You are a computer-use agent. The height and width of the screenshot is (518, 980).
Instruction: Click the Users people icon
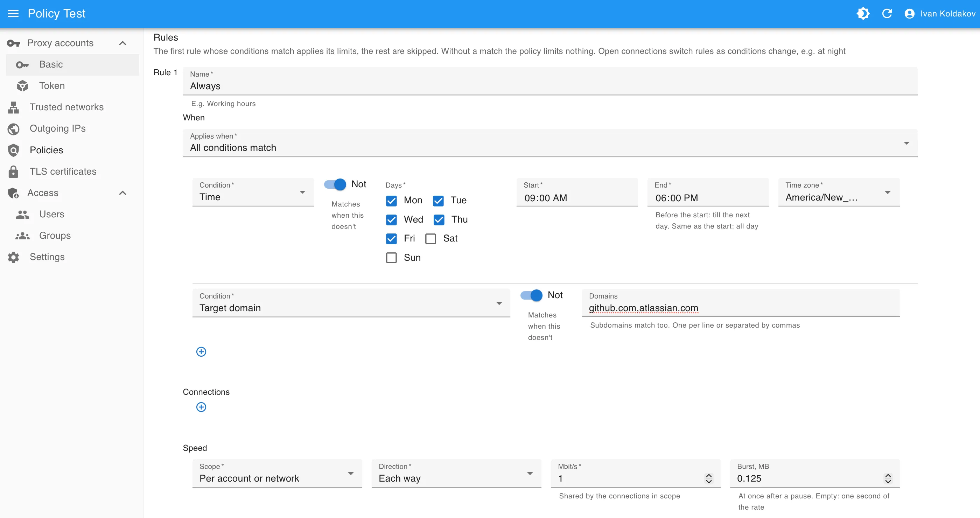[22, 215]
